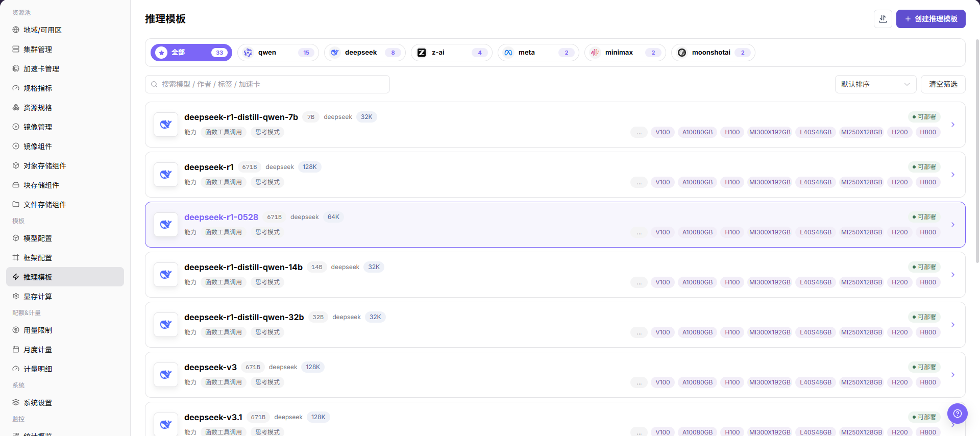980x436 pixels.
Task: Click the 加速卡管理 chip icon
Action: point(16,69)
